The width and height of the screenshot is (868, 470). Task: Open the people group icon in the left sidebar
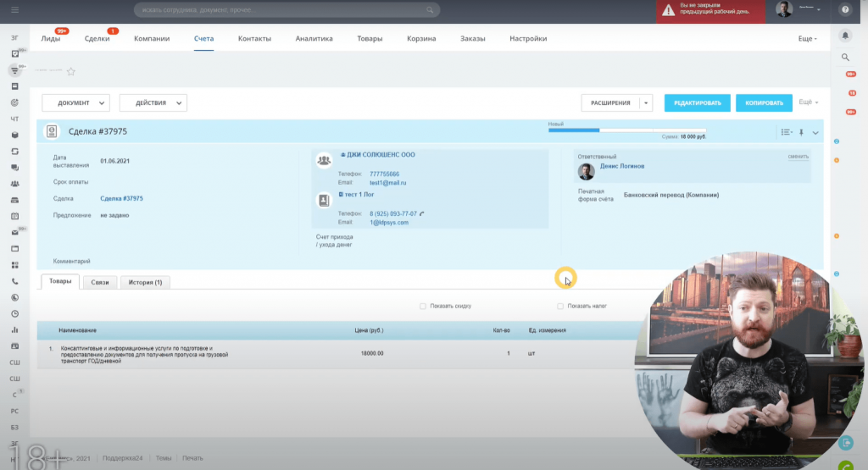[15, 184]
